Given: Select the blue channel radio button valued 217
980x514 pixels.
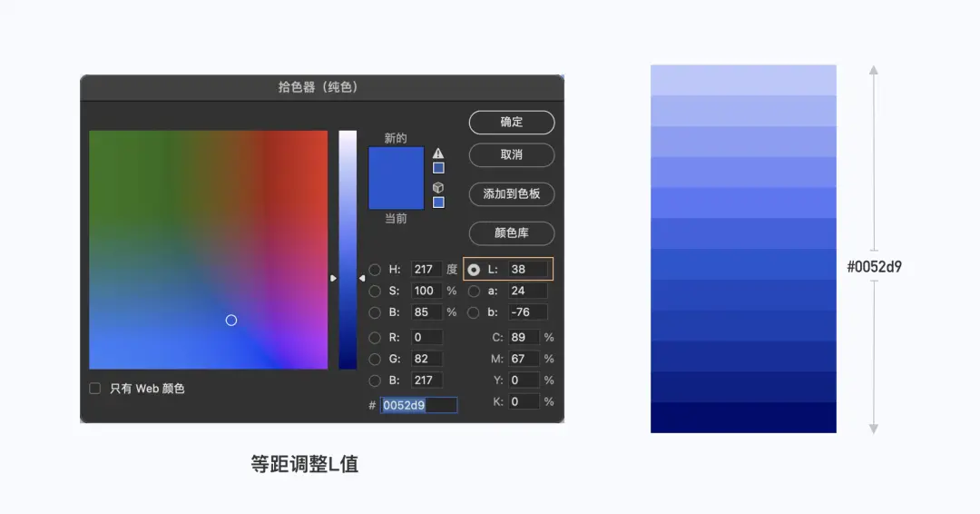Looking at the screenshot, I should [375, 381].
